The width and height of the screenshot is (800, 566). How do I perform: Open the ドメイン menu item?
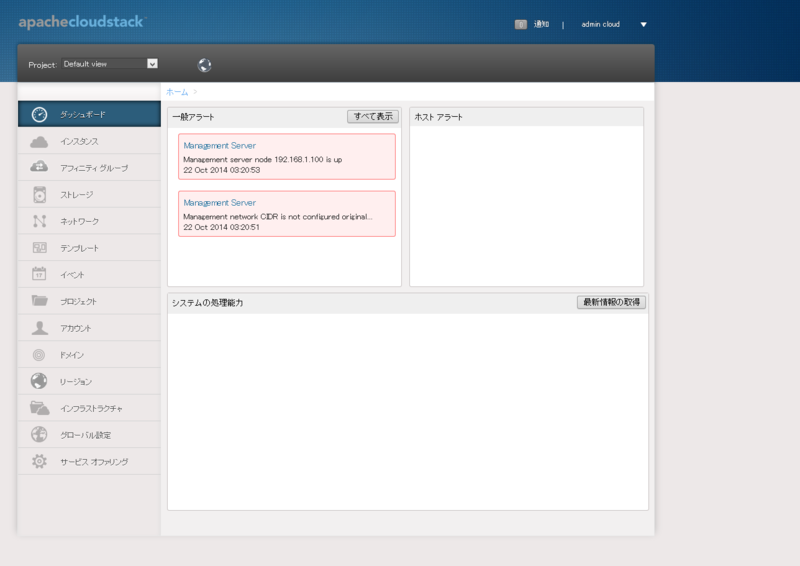click(x=89, y=355)
